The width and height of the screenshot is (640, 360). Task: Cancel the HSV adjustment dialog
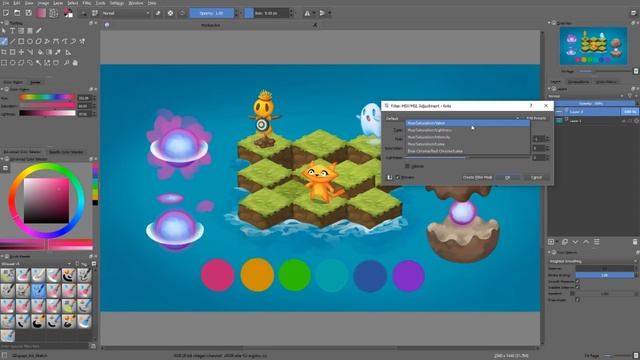tap(536, 178)
